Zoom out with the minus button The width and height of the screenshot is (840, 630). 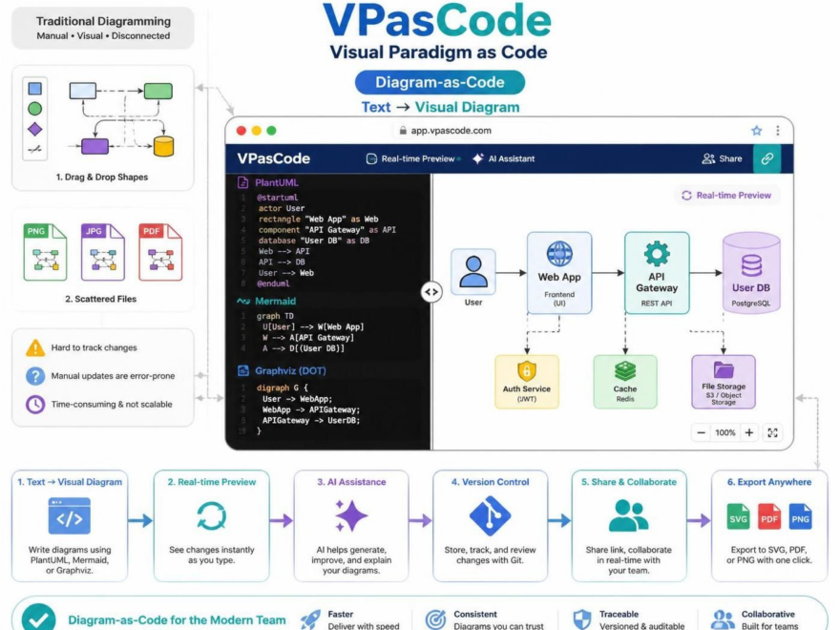point(702,432)
